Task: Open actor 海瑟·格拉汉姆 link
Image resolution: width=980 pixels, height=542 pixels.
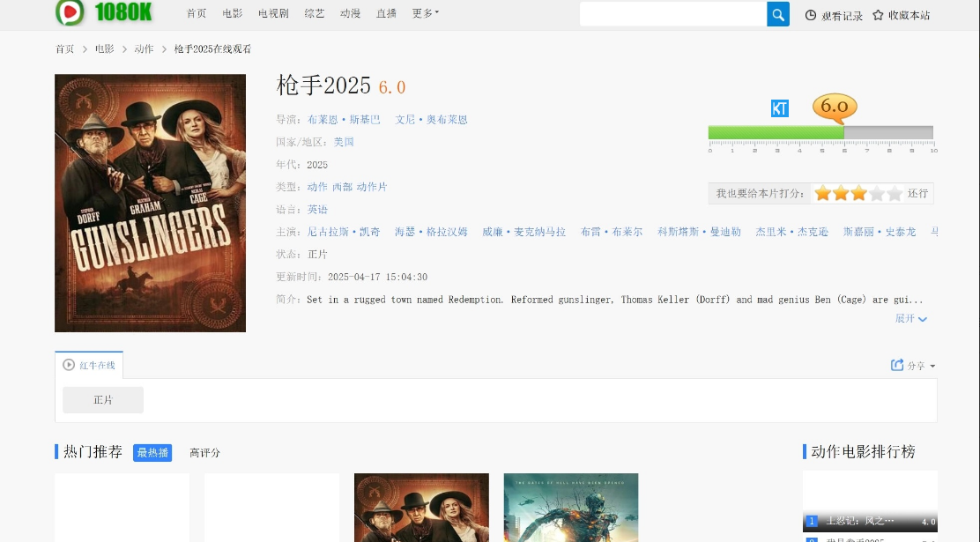Action: point(431,232)
